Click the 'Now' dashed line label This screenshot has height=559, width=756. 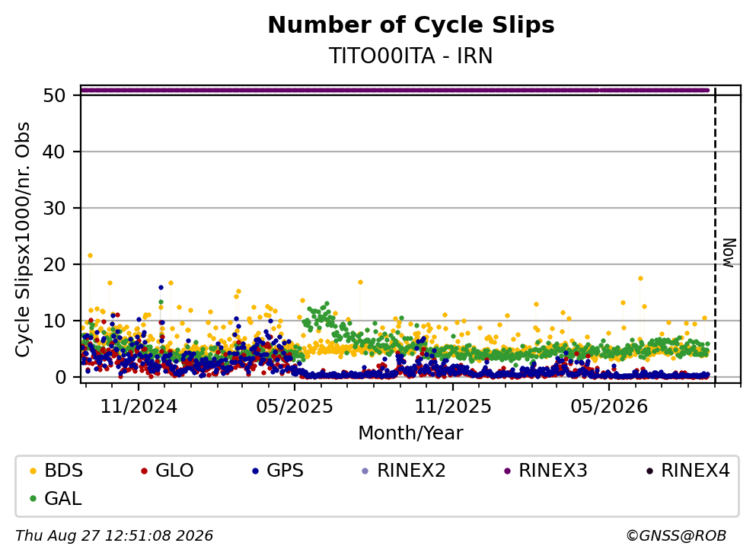[x=729, y=253]
